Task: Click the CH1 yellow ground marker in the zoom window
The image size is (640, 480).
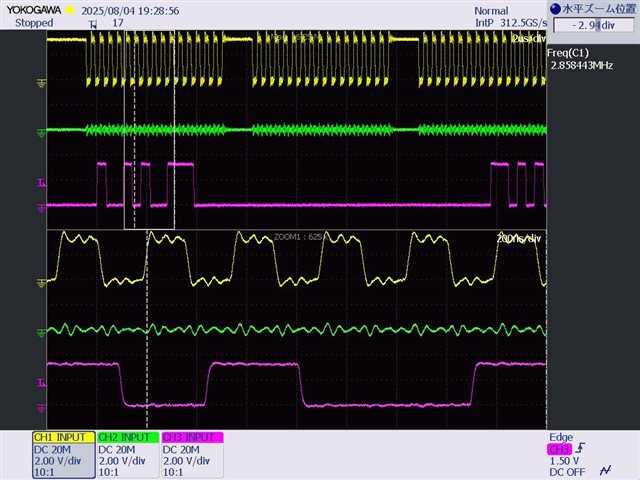Action: click(41, 283)
